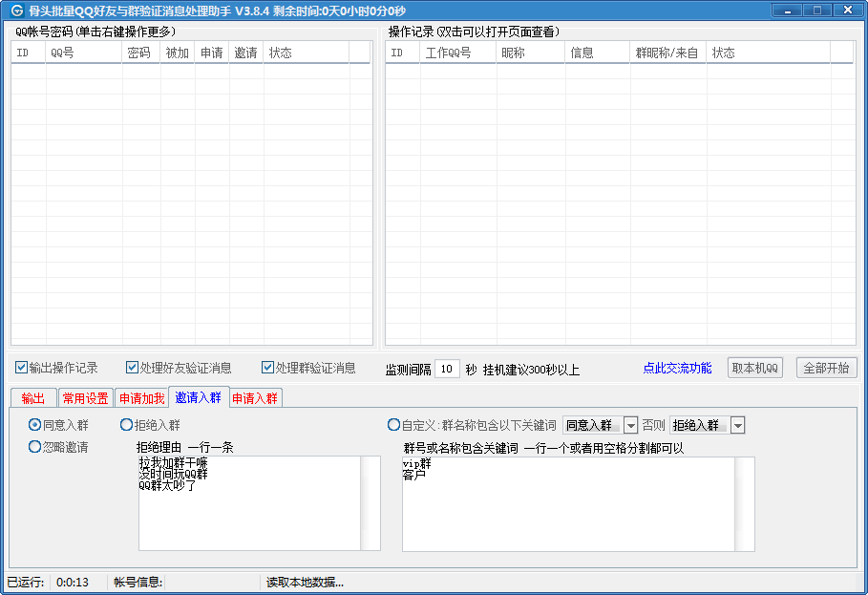The height and width of the screenshot is (595, 868).
Task: Switch to the 申请入群 tab
Action: coord(255,398)
